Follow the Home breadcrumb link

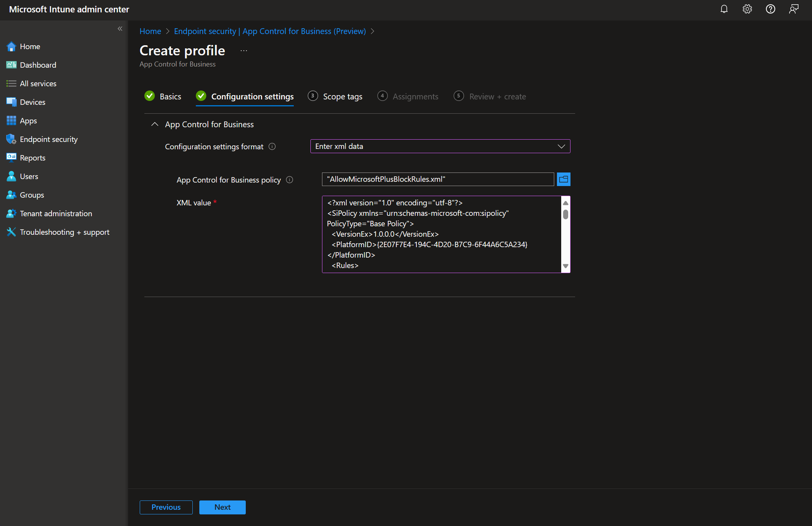click(x=150, y=31)
